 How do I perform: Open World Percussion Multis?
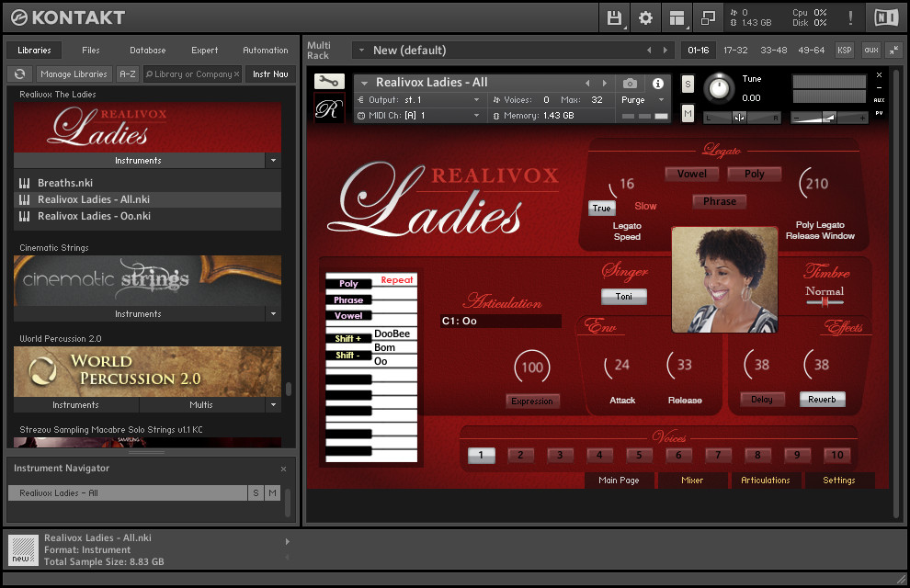(201, 405)
